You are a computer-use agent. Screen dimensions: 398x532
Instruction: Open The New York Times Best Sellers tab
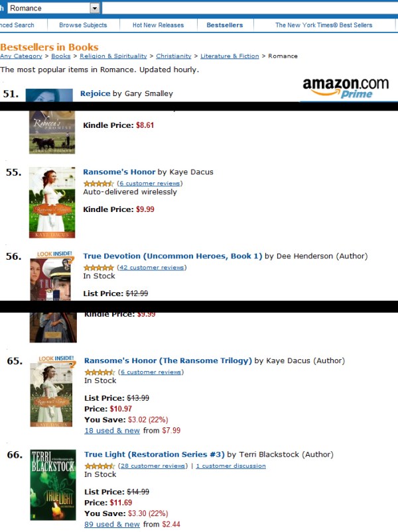click(324, 25)
